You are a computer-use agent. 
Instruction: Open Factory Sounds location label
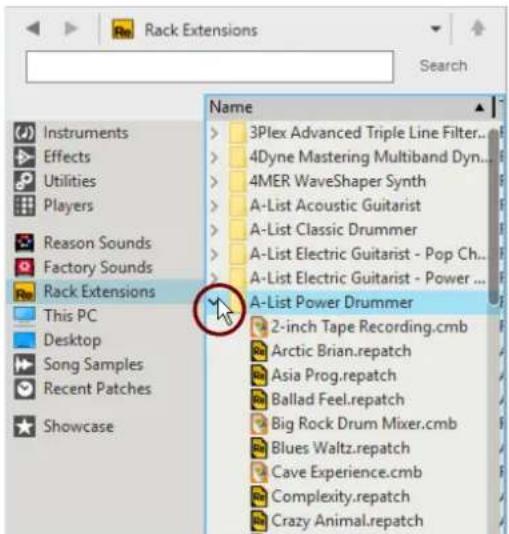click(x=98, y=268)
